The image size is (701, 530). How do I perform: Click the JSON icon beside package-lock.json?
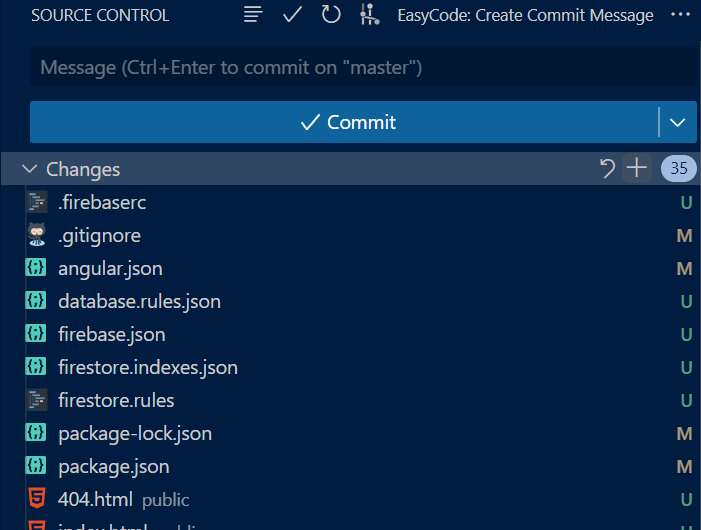[36, 433]
